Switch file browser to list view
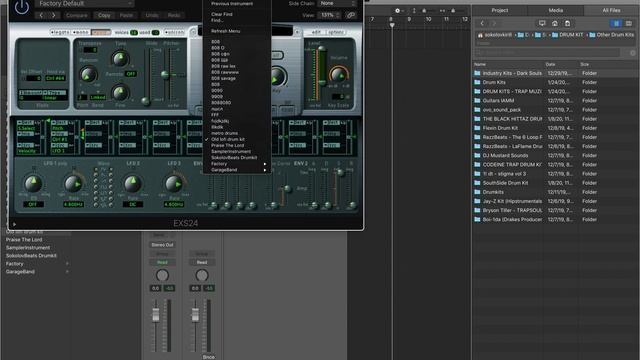Image resolution: width=640 pixels, height=360 pixels. click(629, 23)
